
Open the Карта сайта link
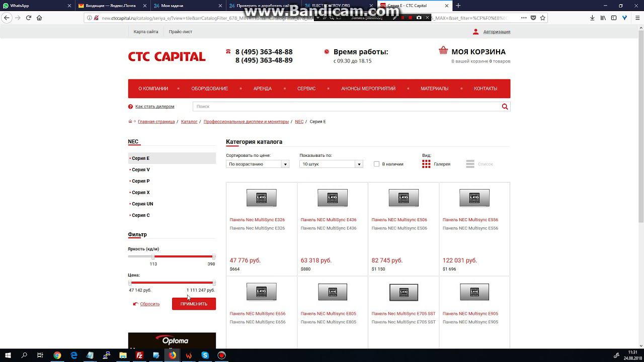pyautogui.click(x=146, y=32)
